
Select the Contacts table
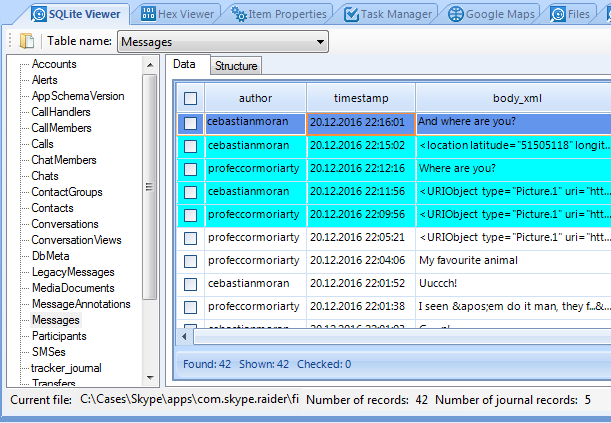[x=52, y=208]
